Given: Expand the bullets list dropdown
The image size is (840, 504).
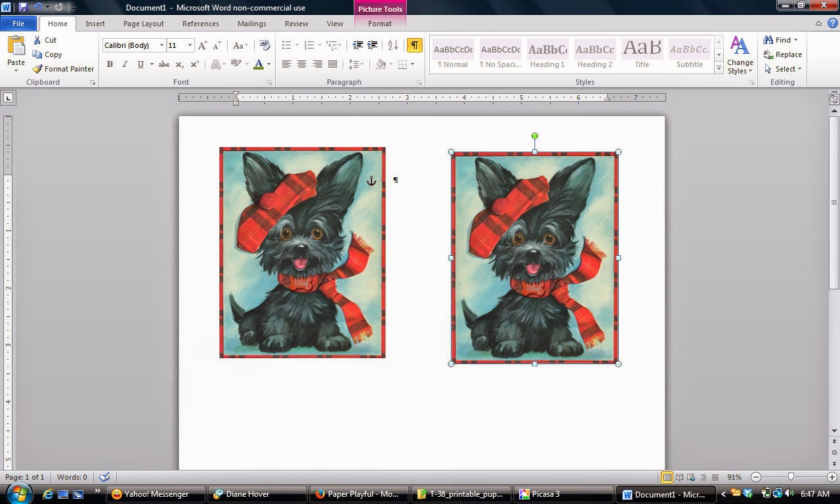Looking at the screenshot, I should 297,45.
